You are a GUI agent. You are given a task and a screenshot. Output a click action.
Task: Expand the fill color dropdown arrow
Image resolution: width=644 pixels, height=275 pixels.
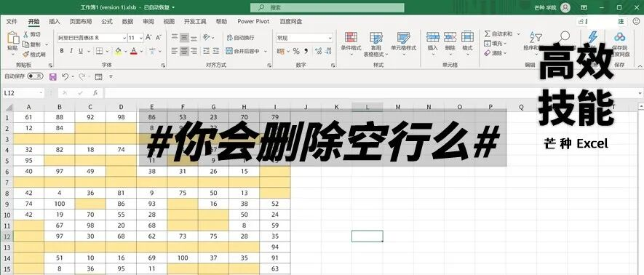[125, 52]
